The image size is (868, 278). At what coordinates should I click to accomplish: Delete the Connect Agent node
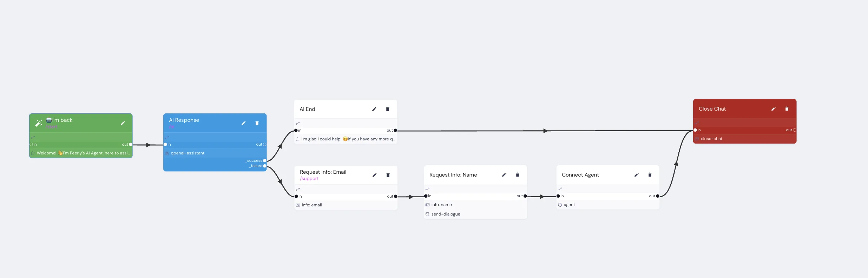[650, 175]
